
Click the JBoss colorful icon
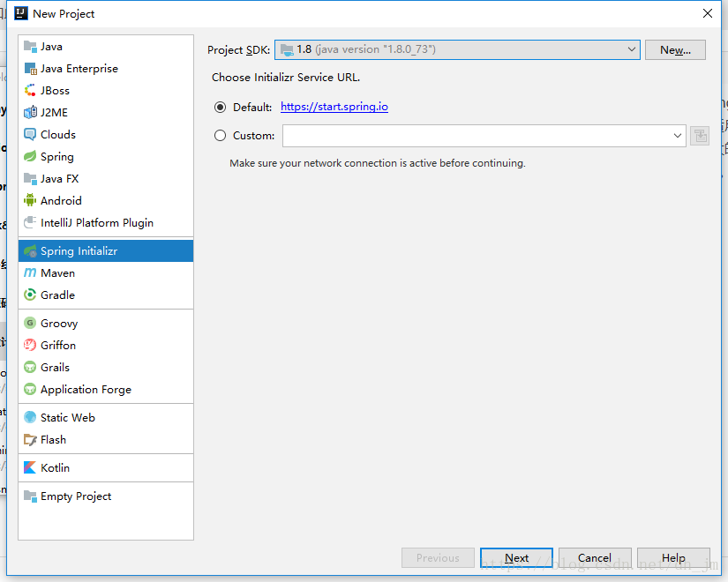[x=30, y=91]
